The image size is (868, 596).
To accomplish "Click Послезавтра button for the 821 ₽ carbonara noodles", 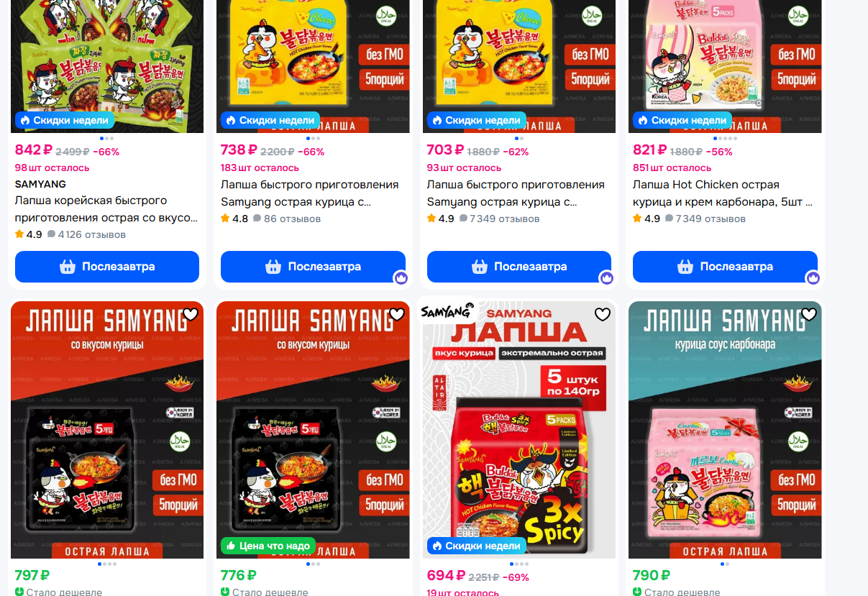I will [725, 267].
